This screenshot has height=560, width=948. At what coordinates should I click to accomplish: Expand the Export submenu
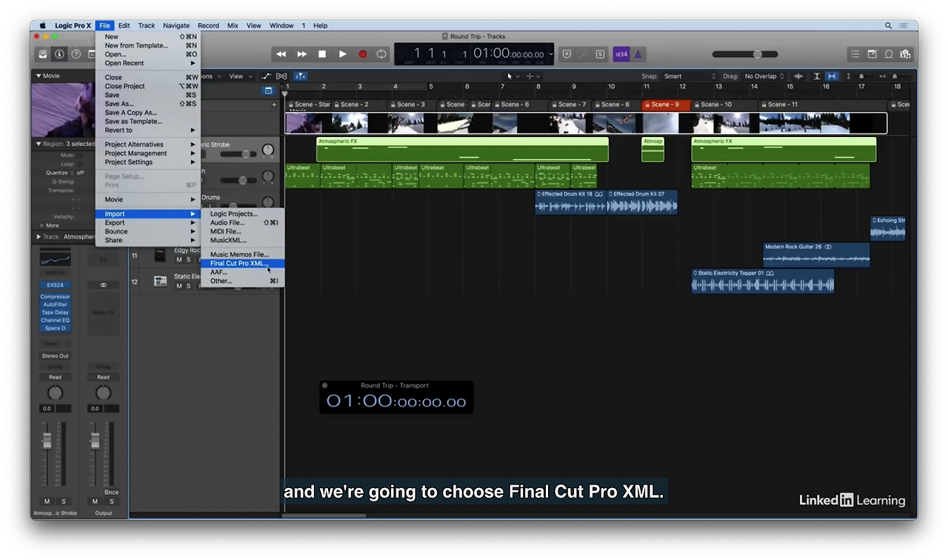(x=148, y=222)
